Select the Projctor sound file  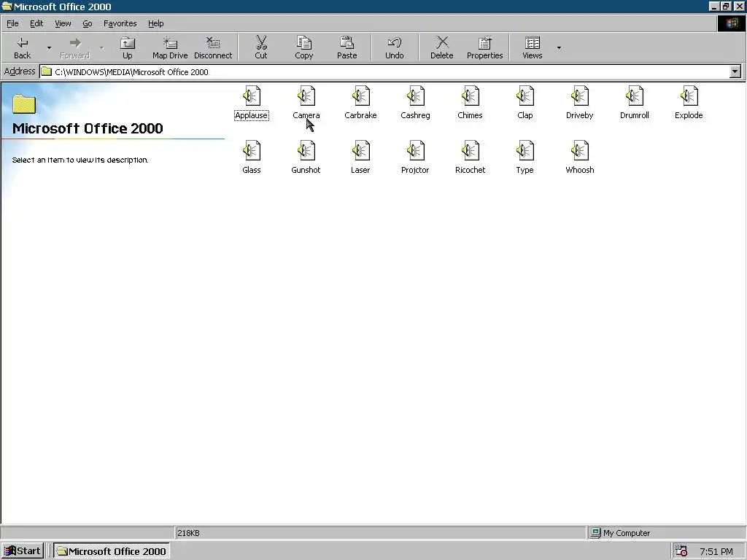[415, 157]
